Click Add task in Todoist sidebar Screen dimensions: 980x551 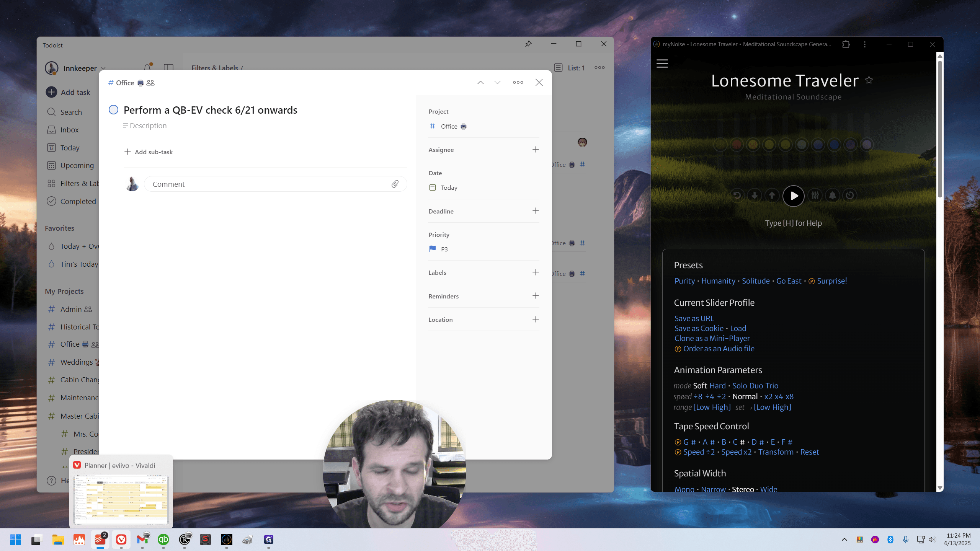pos(69,92)
